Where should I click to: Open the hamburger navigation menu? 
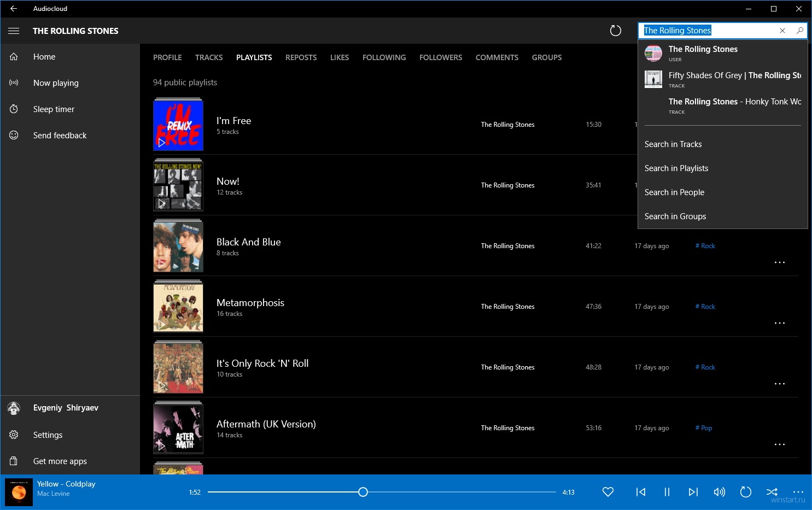tap(14, 31)
